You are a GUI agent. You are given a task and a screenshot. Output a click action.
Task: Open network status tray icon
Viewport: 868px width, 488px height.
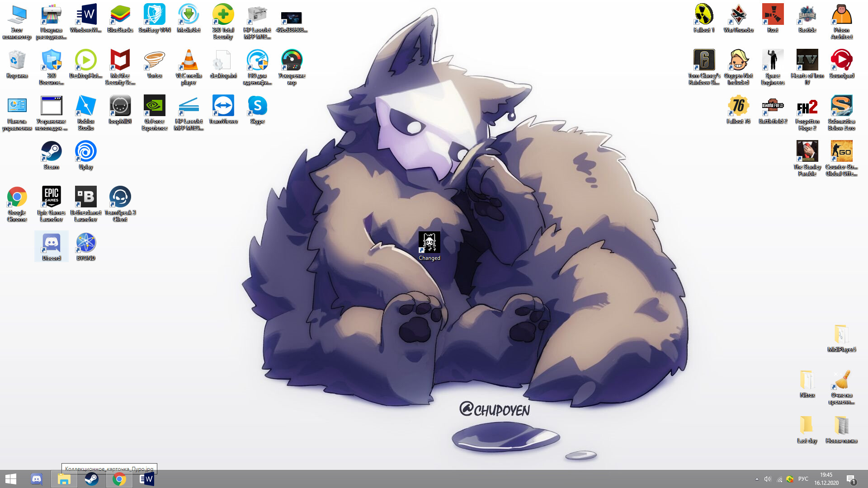coord(779,479)
